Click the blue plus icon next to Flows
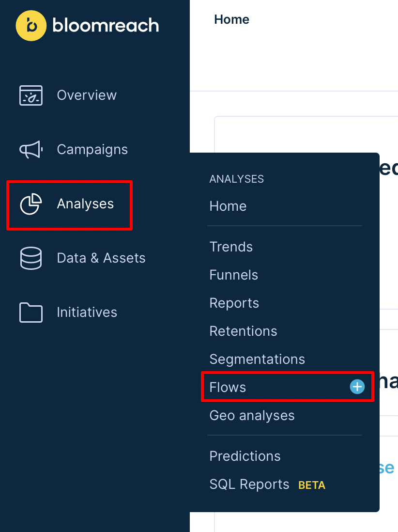Screen dimensions: 398x532 coord(357,387)
